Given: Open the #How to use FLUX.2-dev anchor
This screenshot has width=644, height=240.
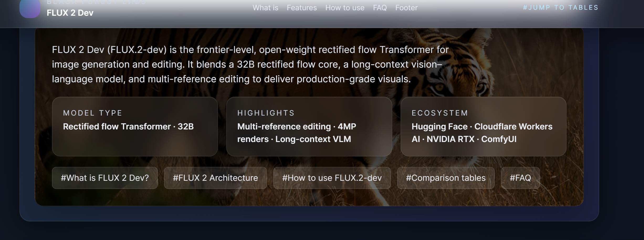Looking at the screenshot, I should click(332, 178).
